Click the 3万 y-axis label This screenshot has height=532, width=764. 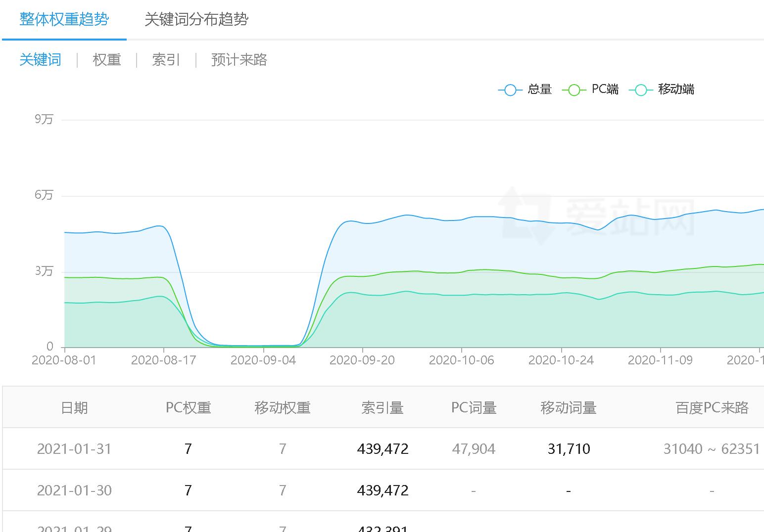coord(44,271)
